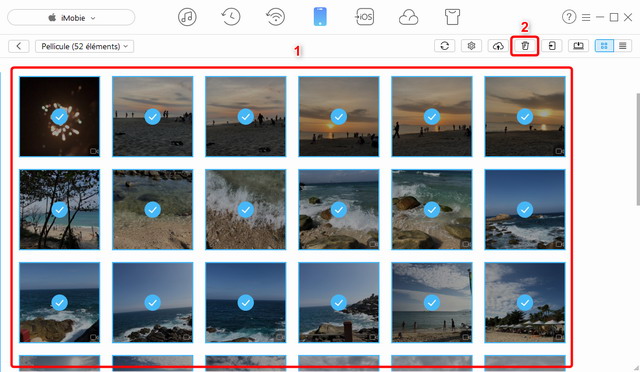Open the music library icon in top bar
Screen dimensions: 640x372
(187, 17)
